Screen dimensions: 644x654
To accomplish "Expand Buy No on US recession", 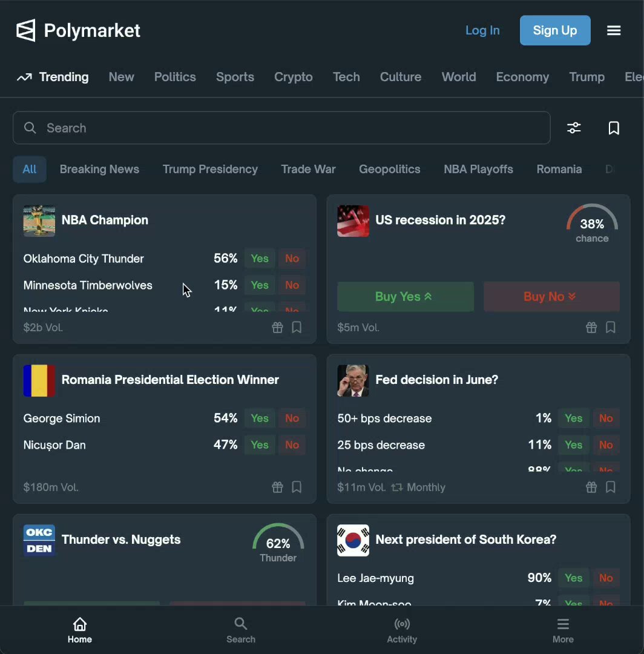I will tap(551, 297).
